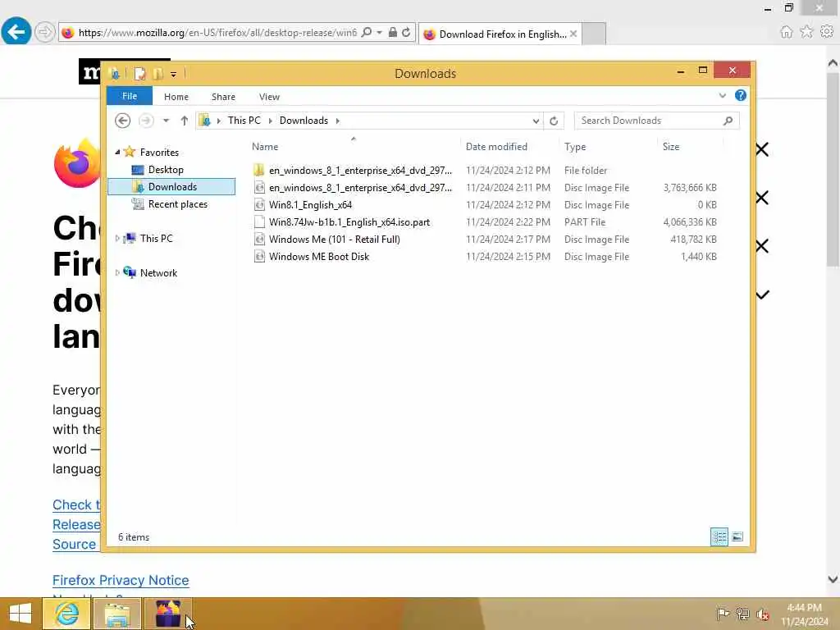The width and height of the screenshot is (840, 630).
Task: Switch to Details view layout
Action: pyautogui.click(x=719, y=536)
